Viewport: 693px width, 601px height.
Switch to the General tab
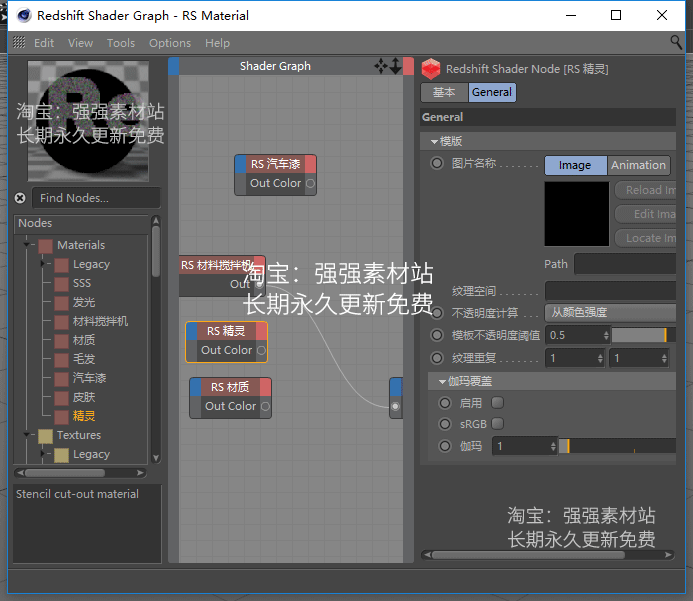(492, 92)
